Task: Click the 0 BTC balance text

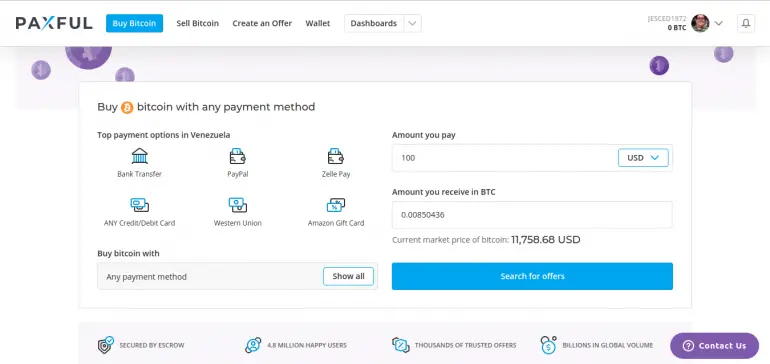Action: [677, 28]
